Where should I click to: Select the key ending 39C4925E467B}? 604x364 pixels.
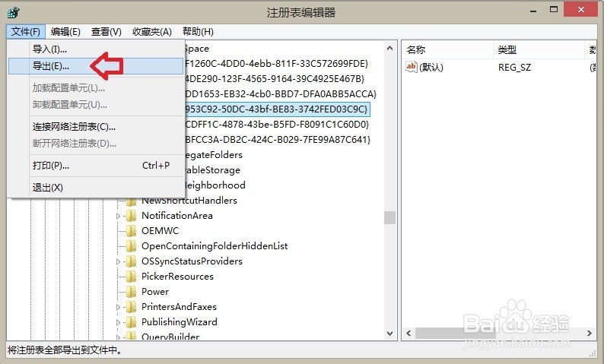point(275,78)
